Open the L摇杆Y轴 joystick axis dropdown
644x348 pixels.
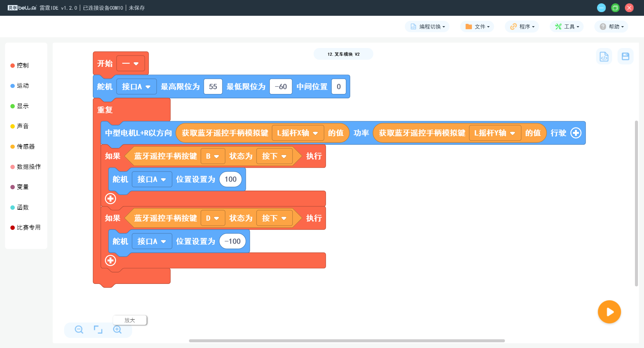[x=495, y=133]
